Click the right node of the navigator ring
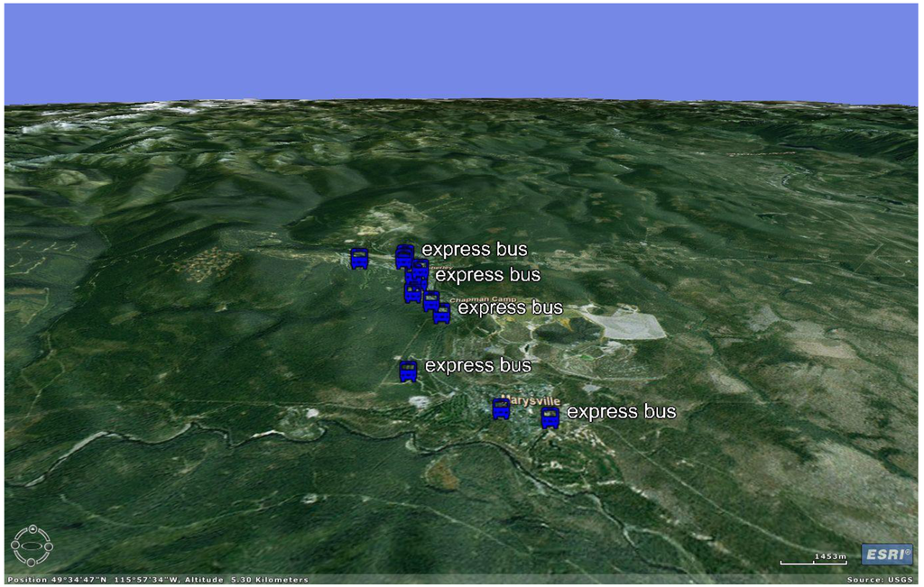This screenshot has width=924, height=587. click(x=50, y=546)
